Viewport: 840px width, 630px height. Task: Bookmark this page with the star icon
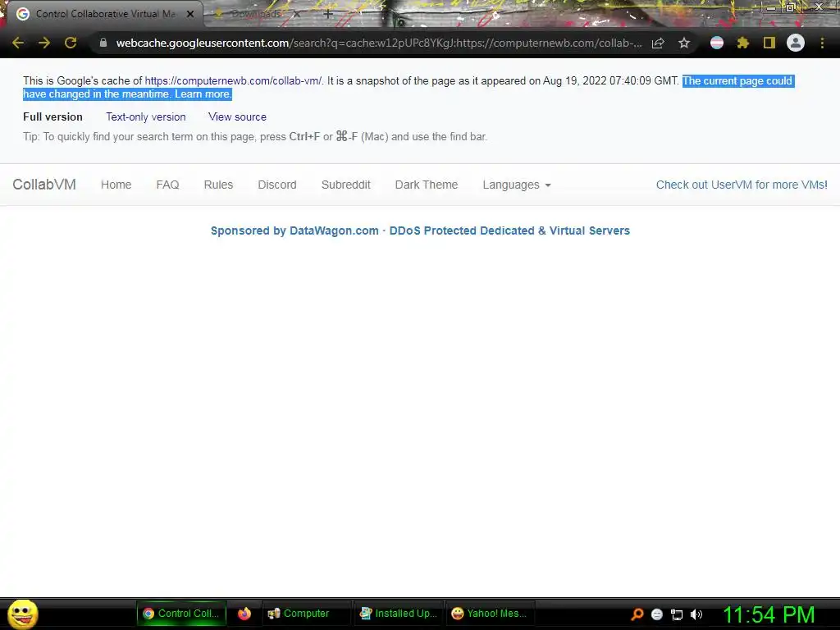pos(684,43)
